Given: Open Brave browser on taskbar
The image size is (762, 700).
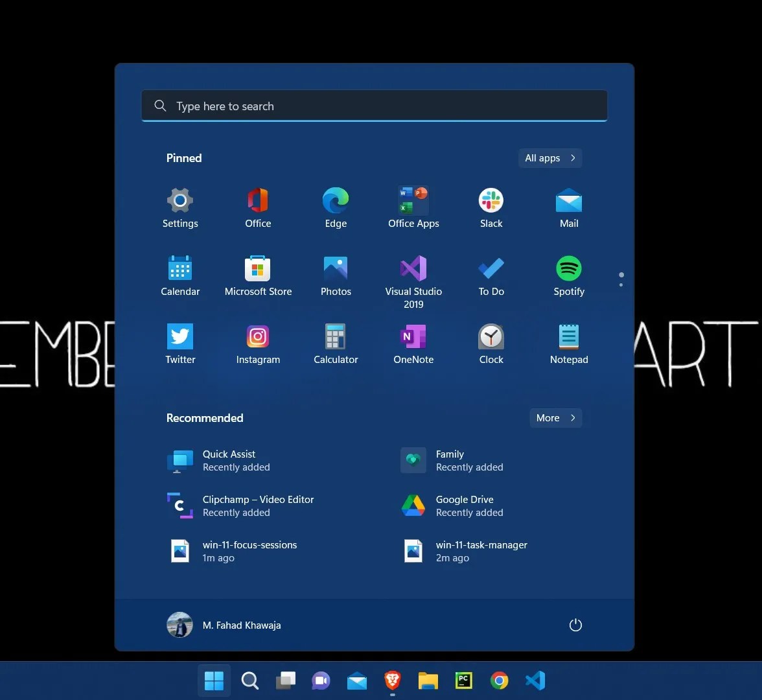Looking at the screenshot, I should click(x=392, y=681).
